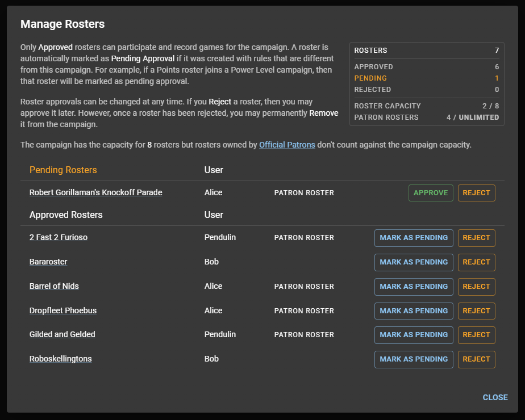Reject the Barrel of Nids roster
This screenshot has width=525, height=420.
coord(476,287)
